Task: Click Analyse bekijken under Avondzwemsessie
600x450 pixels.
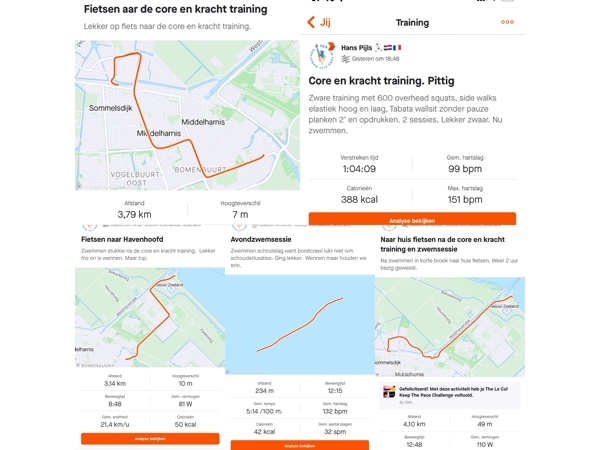Action: pyautogui.click(x=300, y=445)
